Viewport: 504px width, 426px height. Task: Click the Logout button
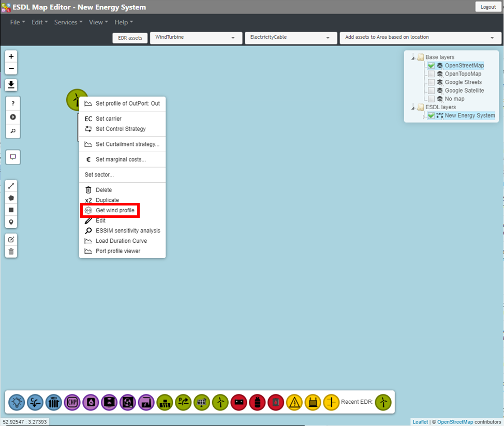pos(488,7)
